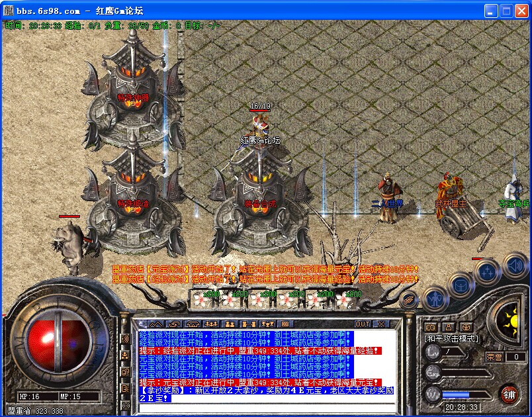Click the 拿沙奖励 announcement chat line
The width and height of the screenshot is (532, 417).
(x=267, y=394)
